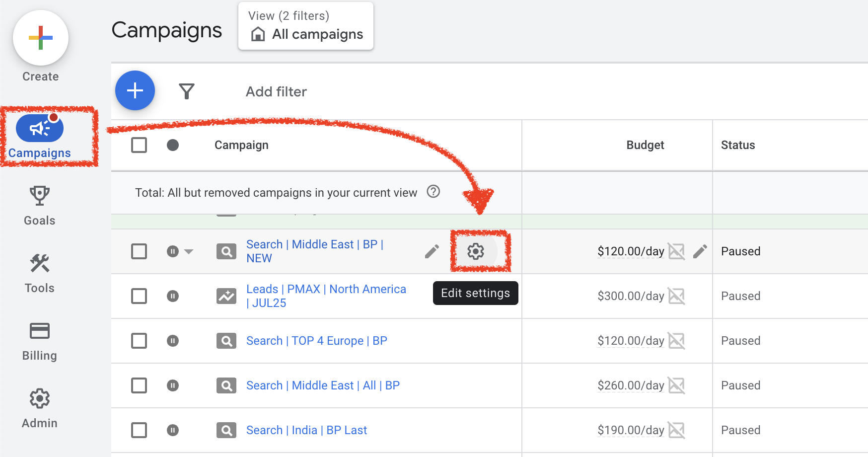Check the checkbox for Search India BP Last row
The height and width of the screenshot is (457, 868).
(x=139, y=430)
